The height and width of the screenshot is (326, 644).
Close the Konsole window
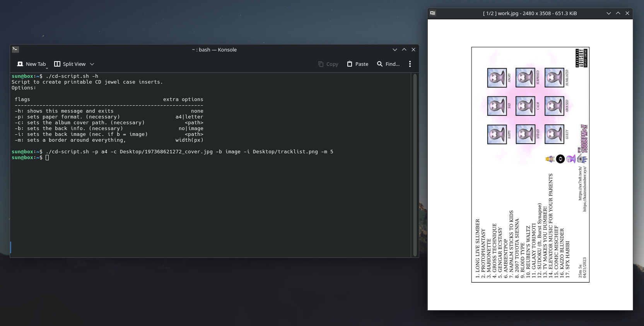[413, 50]
